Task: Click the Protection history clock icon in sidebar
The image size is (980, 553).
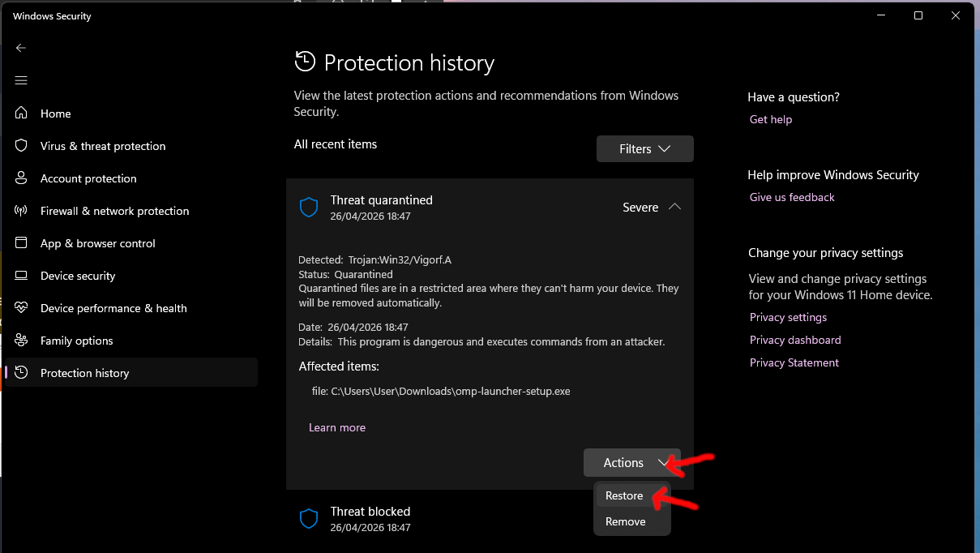Action: coord(22,373)
